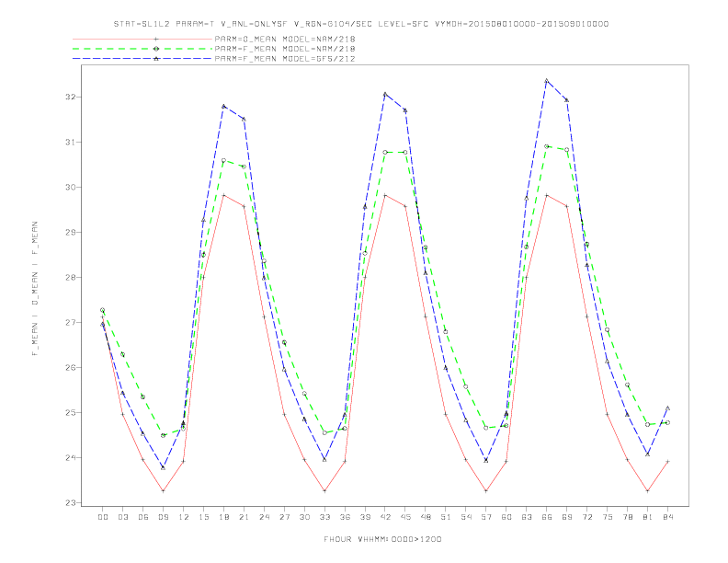Click x-axis tick label 06
This screenshot has height=563, width=728.
click(143, 517)
